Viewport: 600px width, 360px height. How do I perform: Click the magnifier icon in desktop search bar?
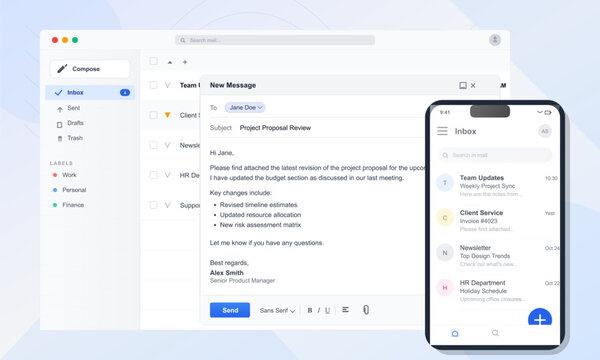[183, 40]
